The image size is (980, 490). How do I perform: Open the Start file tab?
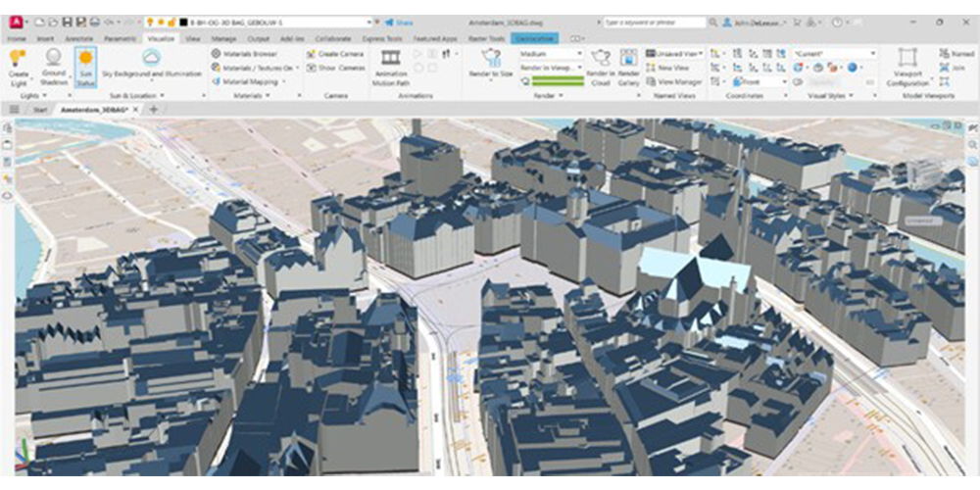click(40, 110)
